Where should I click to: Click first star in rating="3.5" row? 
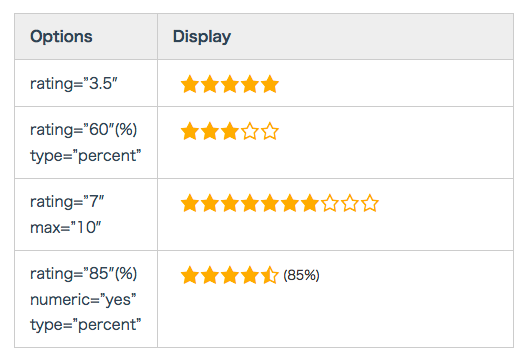click(190, 84)
